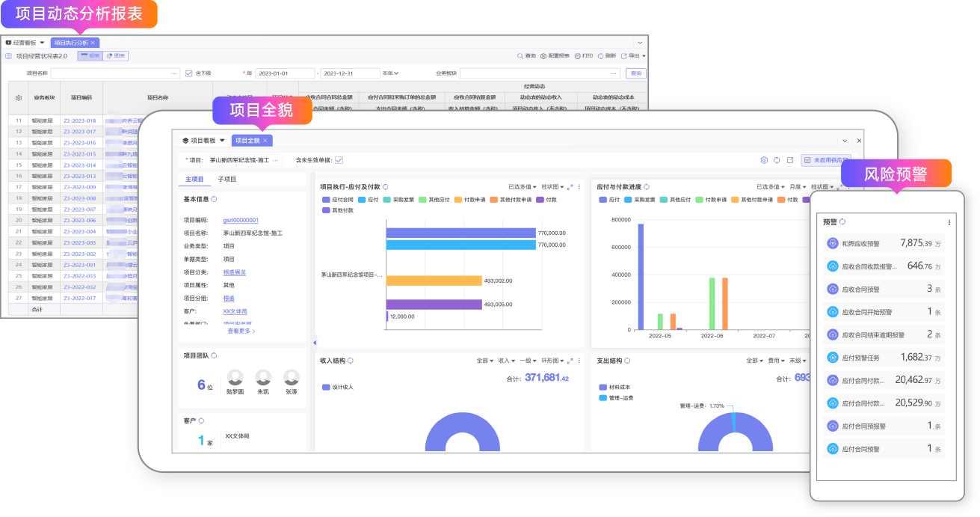
Task: Click the 打印 print icon
Action: 578,56
